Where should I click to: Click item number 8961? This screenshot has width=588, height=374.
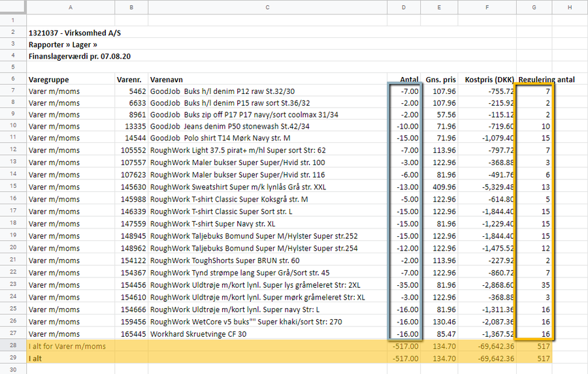tap(137, 114)
